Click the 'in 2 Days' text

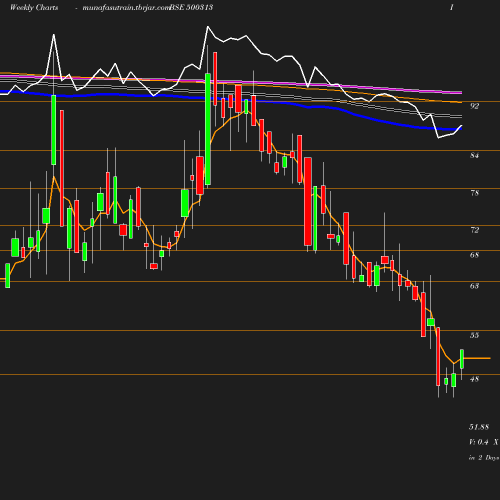click(x=484, y=458)
